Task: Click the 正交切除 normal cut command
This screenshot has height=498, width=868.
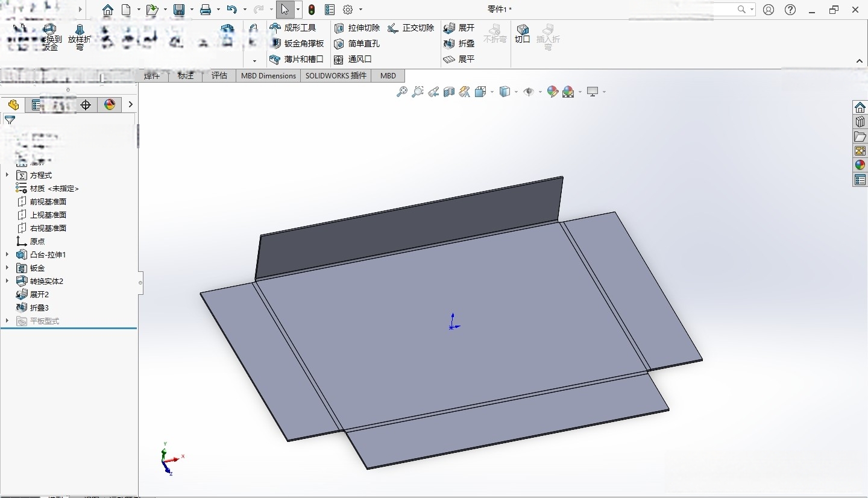Action: (x=411, y=28)
